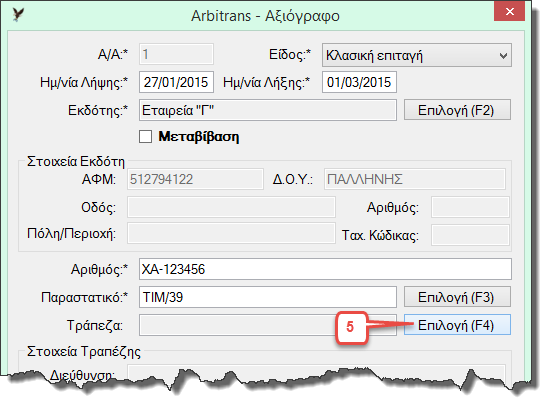Screen dimensions: 540x398
Task: Click the Arbitrans eagle icon in title bar
Action: [17, 14]
